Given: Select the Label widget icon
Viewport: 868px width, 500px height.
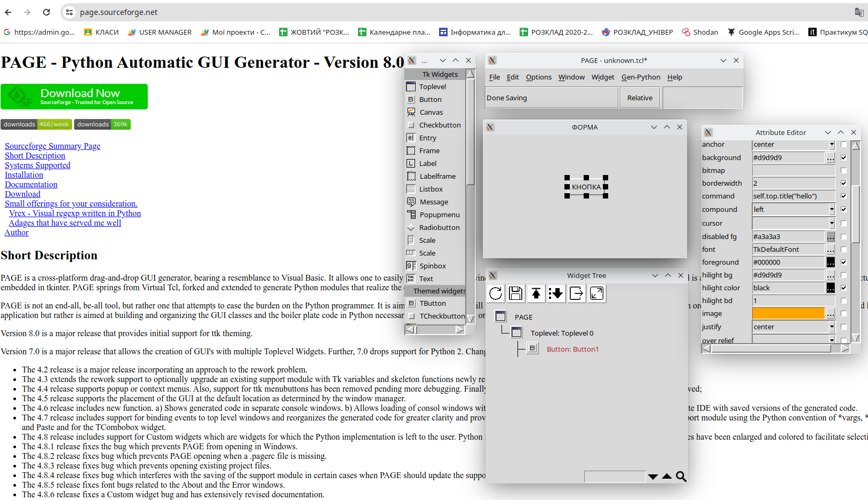Looking at the screenshot, I should pos(411,163).
